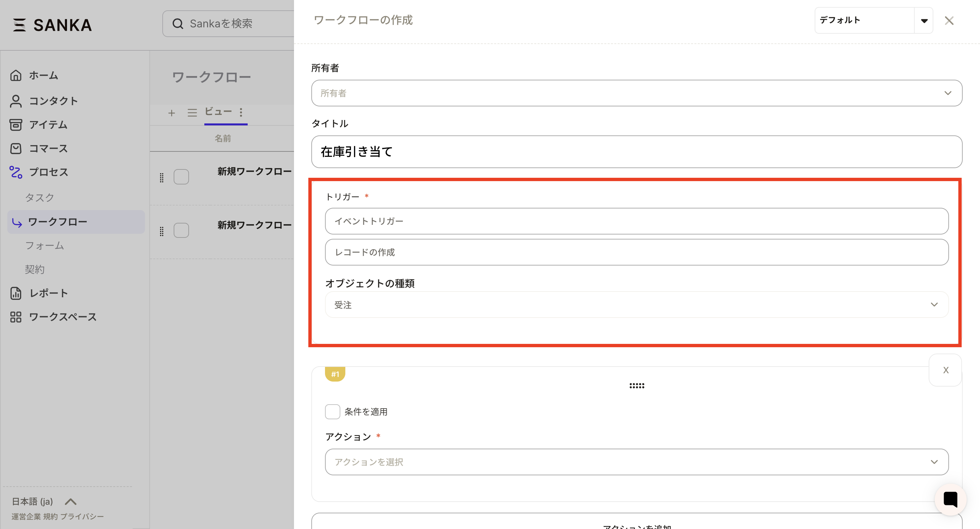Open the ホーム home icon
The height and width of the screenshot is (529, 980).
point(16,75)
